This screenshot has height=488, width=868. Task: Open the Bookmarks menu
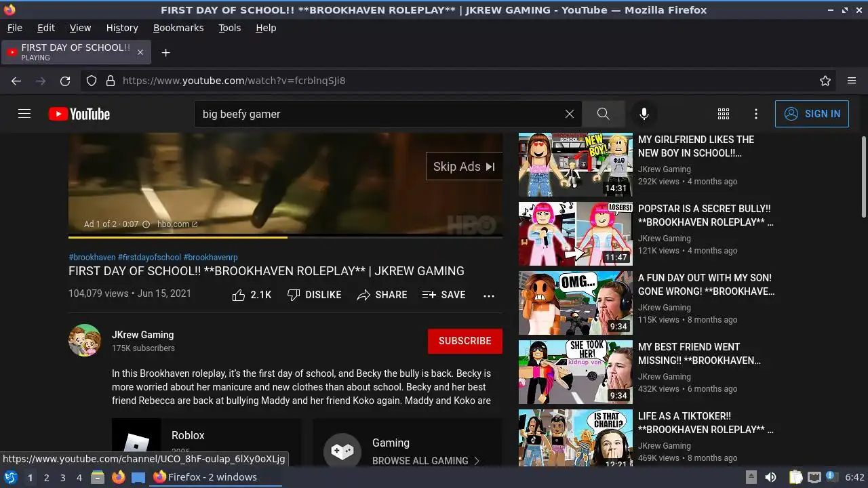[178, 28]
